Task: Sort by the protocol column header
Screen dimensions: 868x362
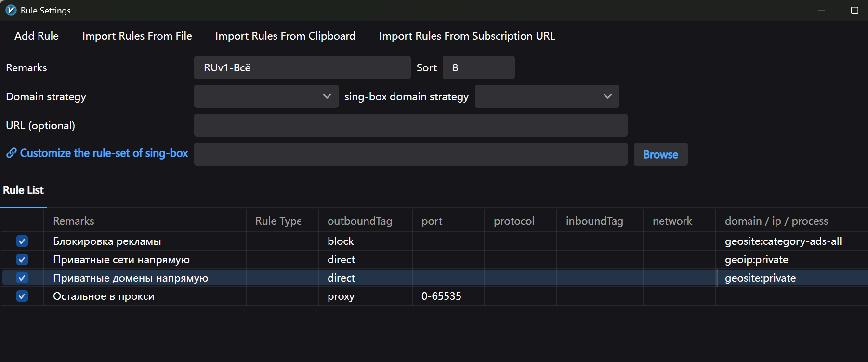Action: point(520,221)
